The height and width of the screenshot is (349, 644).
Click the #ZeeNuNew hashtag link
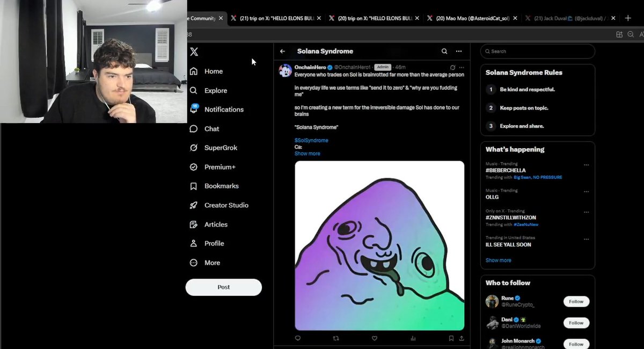pos(526,224)
